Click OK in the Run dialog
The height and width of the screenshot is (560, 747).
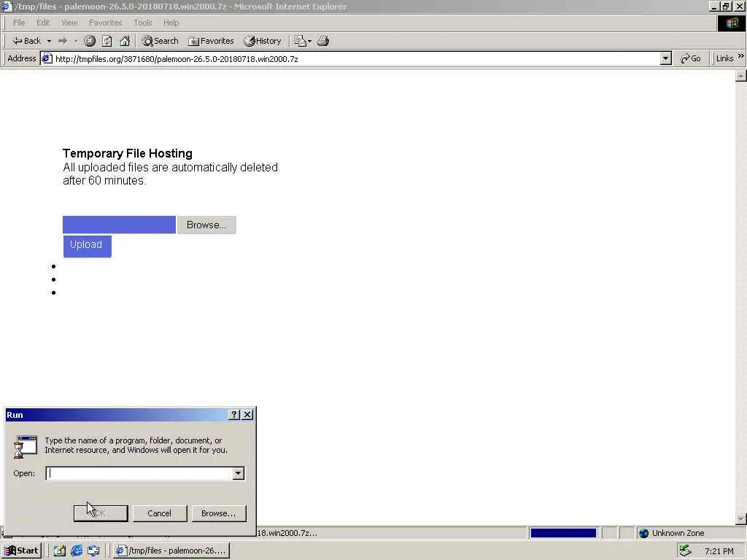101,513
